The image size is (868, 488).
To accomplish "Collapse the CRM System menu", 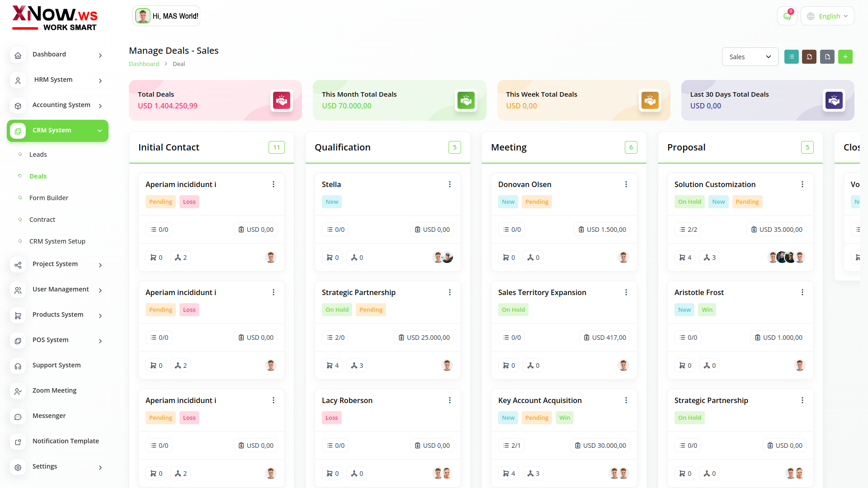I will pyautogui.click(x=57, y=131).
